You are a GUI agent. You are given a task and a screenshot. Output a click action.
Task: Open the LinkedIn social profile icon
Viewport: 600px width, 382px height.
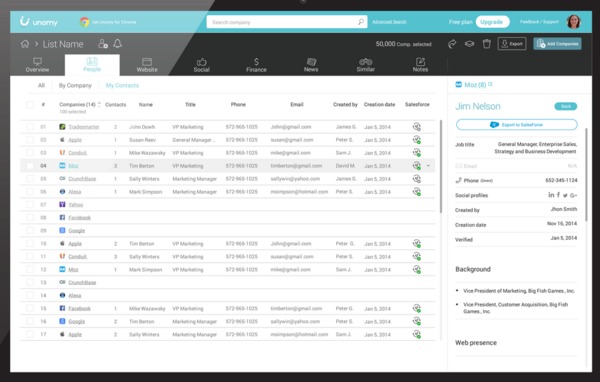551,195
